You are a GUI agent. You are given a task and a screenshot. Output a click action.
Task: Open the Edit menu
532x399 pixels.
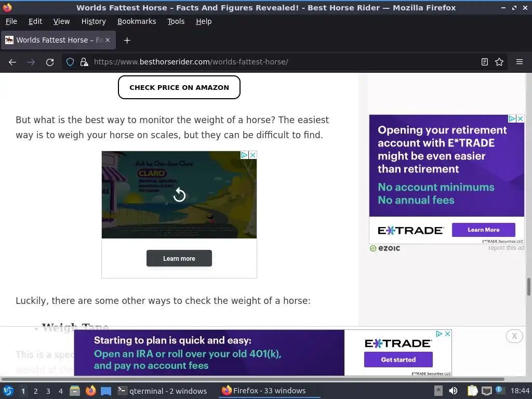pos(35,21)
